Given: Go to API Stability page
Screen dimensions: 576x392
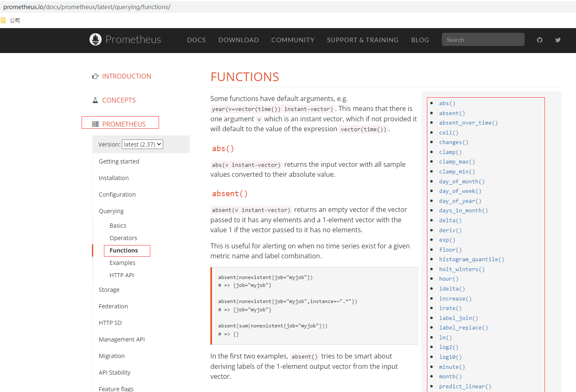Looking at the screenshot, I should (115, 373).
